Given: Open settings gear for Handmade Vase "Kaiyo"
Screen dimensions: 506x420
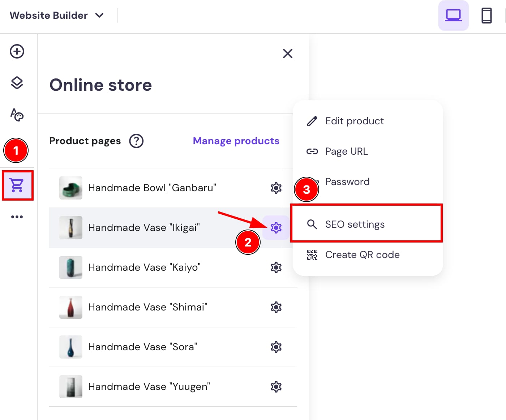Looking at the screenshot, I should coord(276,267).
